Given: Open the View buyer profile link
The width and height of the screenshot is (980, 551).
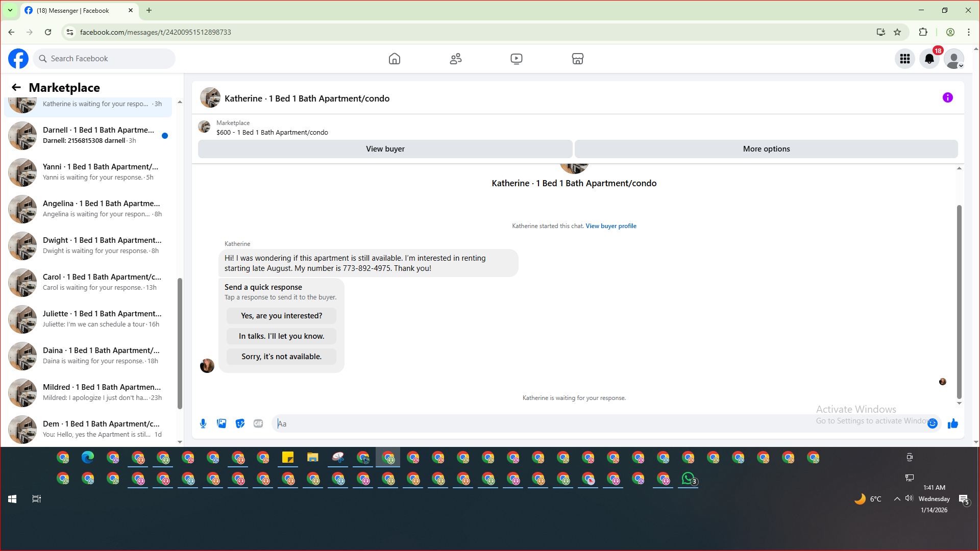Looking at the screenshot, I should [610, 226].
